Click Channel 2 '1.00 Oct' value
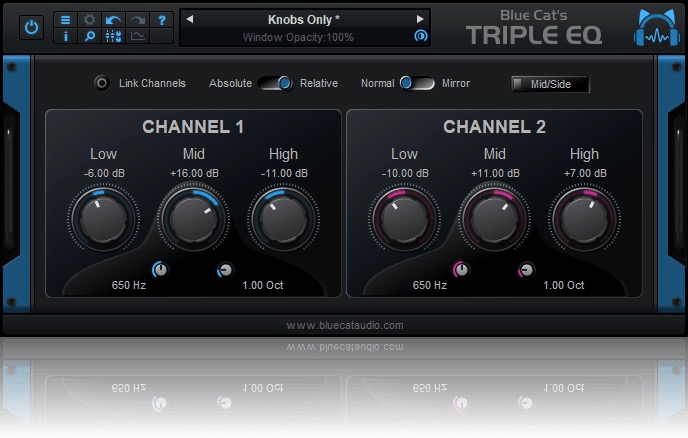 564,285
